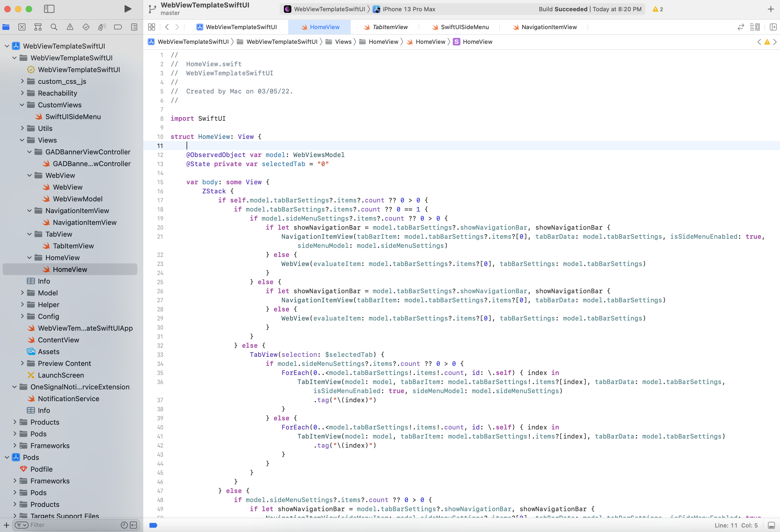The image size is (780, 532).
Task: Expand the Utils folder
Action: coord(22,128)
